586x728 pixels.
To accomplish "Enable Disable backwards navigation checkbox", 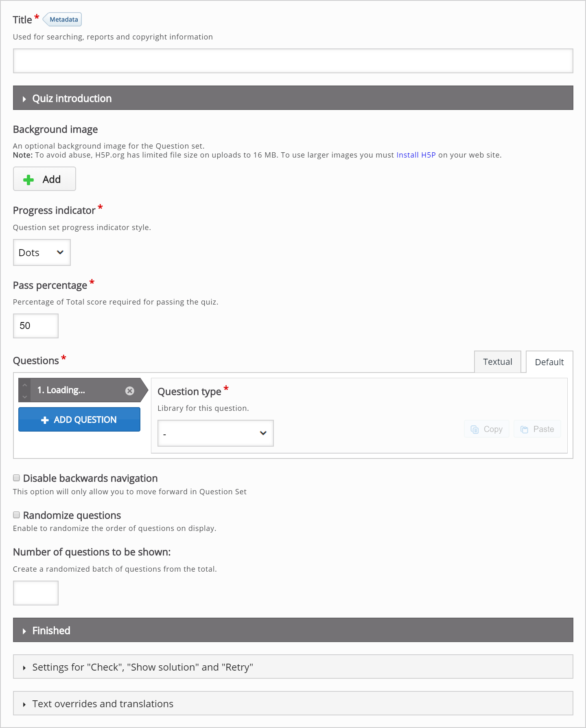I will pyautogui.click(x=17, y=478).
